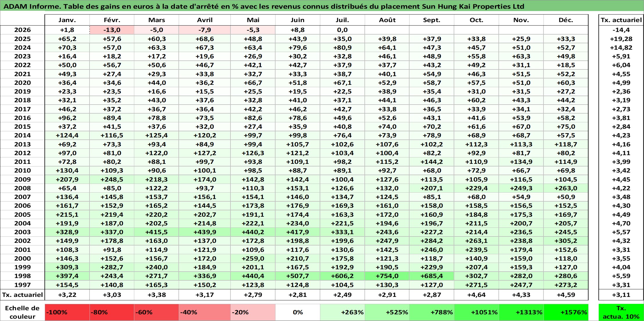Click the 1998 row label
Screen dimensions: 644x321
click(22, 276)
